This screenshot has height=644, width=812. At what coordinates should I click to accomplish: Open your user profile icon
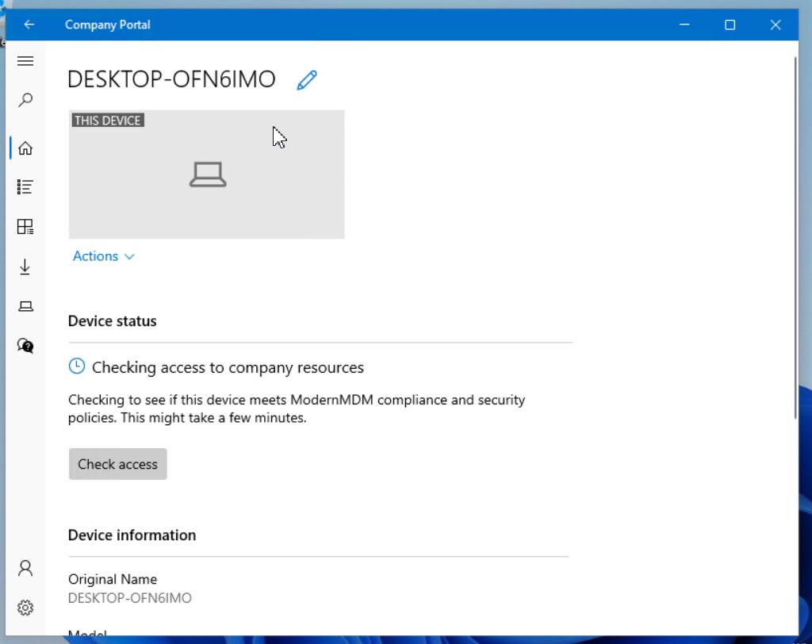coord(25,568)
